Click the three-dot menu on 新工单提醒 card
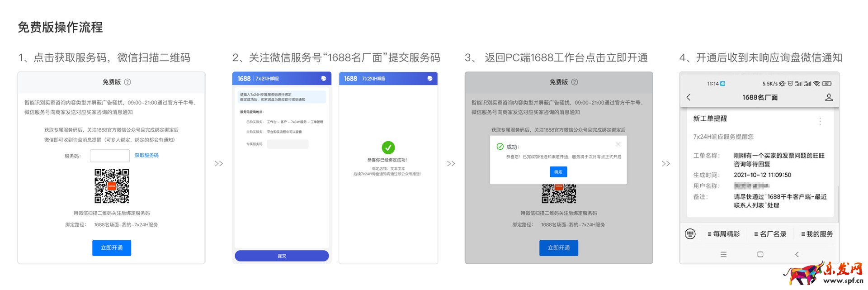868x290 pixels. [x=820, y=121]
